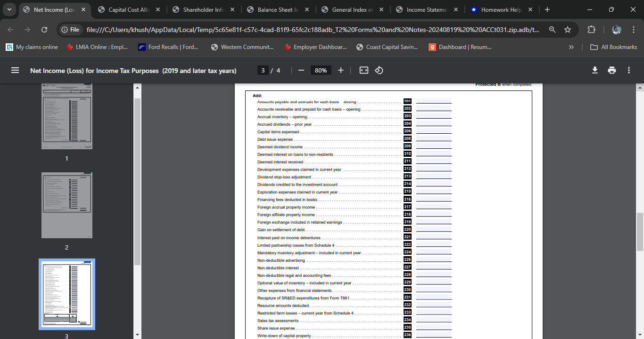Screen dimensions: 644x339
Task: Close the Shareholder Info tab
Action: point(232,9)
